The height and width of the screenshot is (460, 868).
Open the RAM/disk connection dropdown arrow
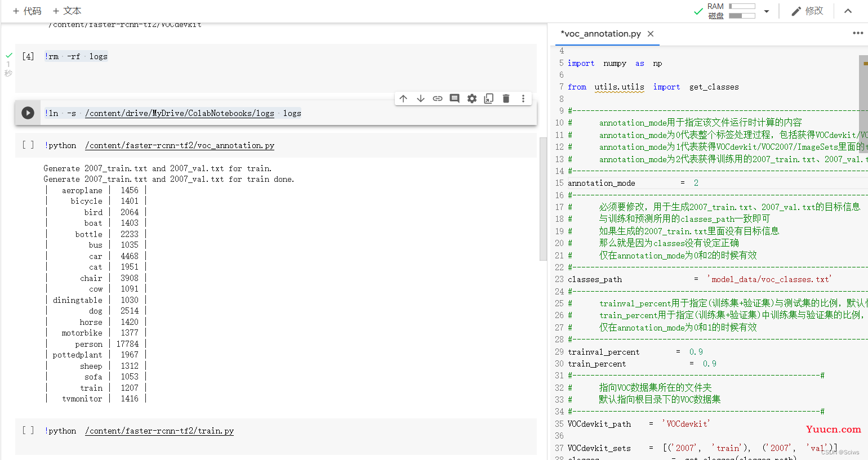tap(766, 11)
